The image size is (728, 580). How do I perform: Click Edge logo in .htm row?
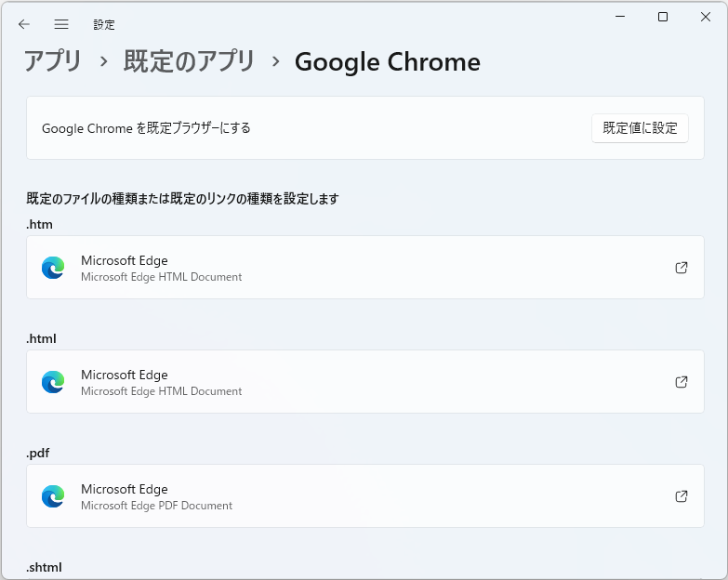pyautogui.click(x=53, y=268)
